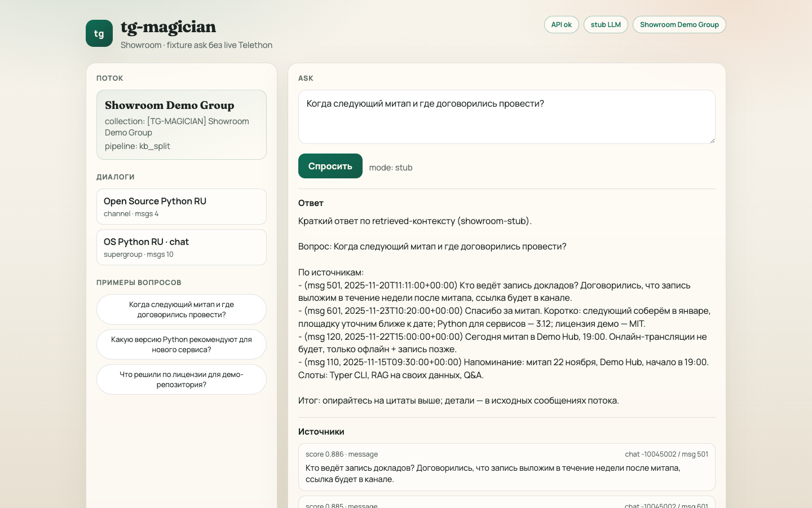Click the ASK panel label
Viewport: 812px width, 508px height.
coord(306,78)
